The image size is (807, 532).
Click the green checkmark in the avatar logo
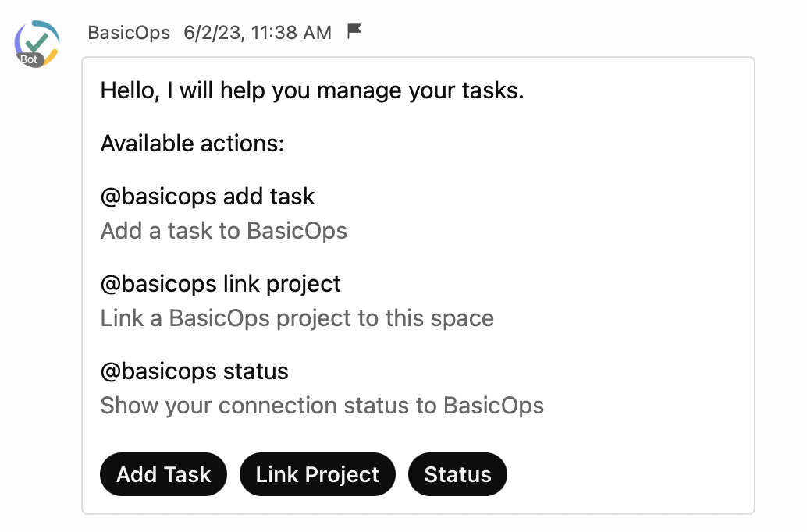(x=36, y=43)
